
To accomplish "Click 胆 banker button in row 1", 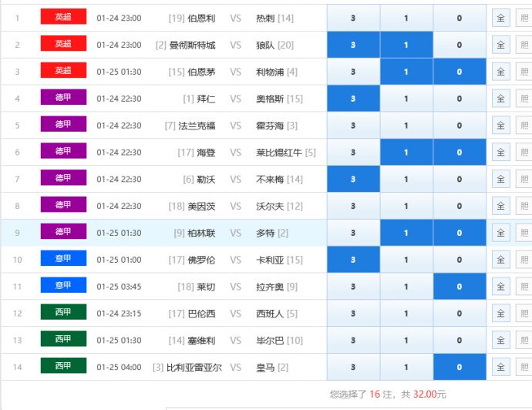I will [524, 18].
